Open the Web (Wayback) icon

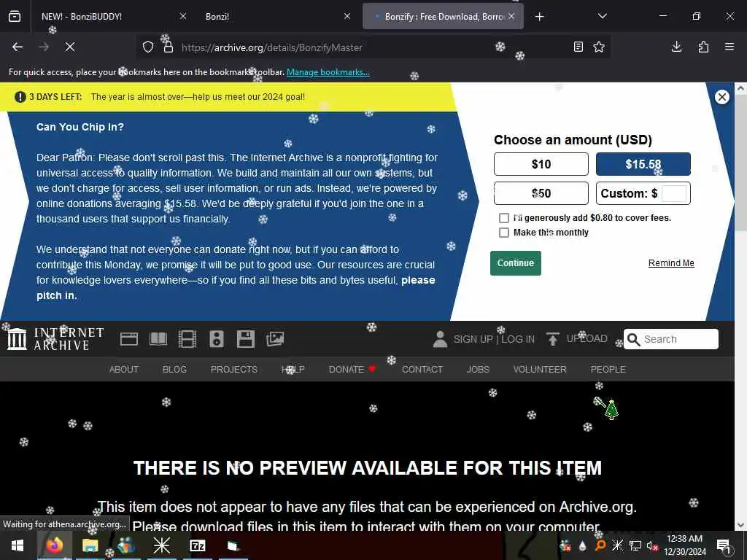click(x=129, y=339)
